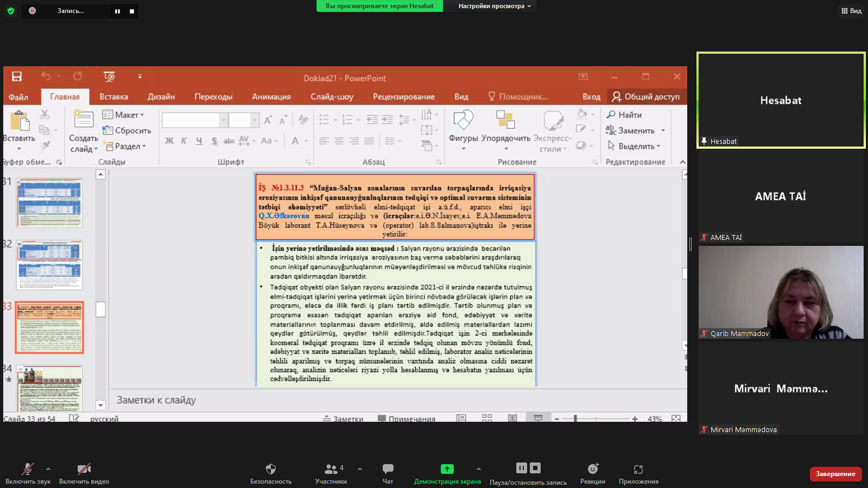Viewport: 868px width, 488px height.
Task: Open the Zoom Apps panel
Action: tap(638, 473)
